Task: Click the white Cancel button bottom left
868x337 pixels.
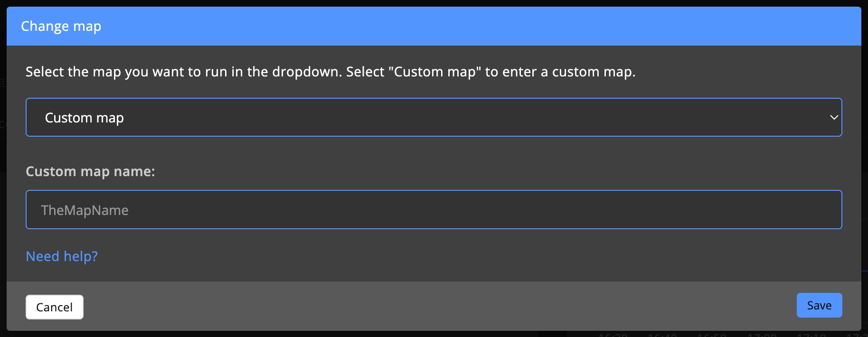Action: click(x=54, y=307)
